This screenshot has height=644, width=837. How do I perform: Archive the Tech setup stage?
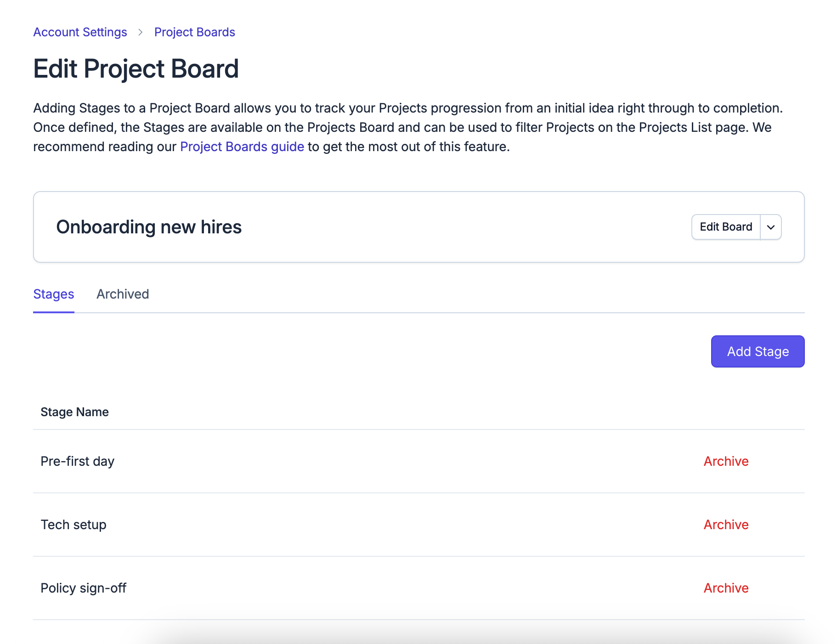(726, 525)
